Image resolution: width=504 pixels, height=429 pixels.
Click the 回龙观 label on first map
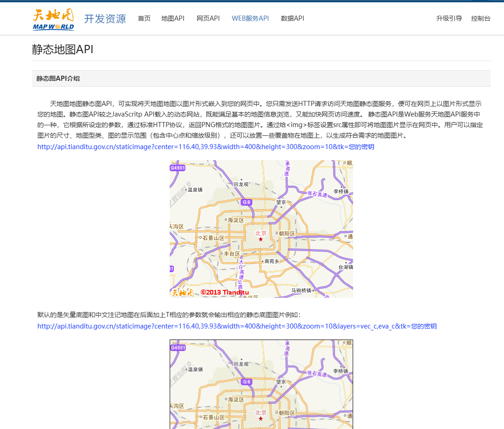tap(241, 184)
